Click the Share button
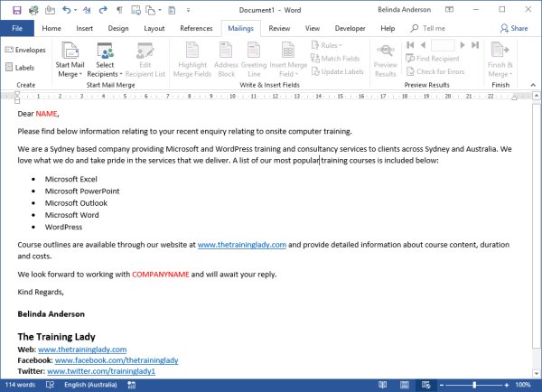The height and width of the screenshot is (392, 542). click(x=514, y=28)
